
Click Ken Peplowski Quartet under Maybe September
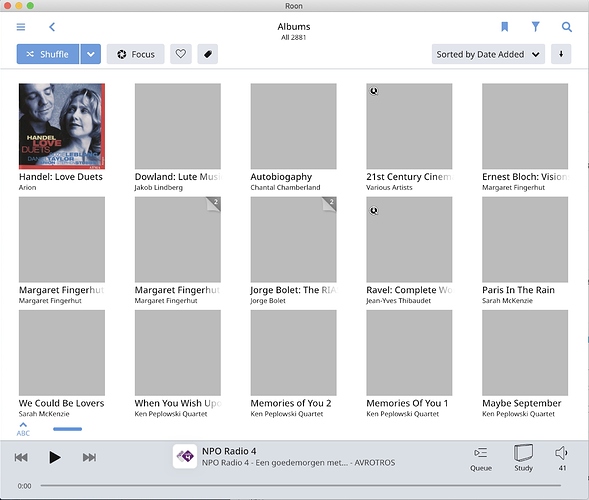[x=518, y=414]
